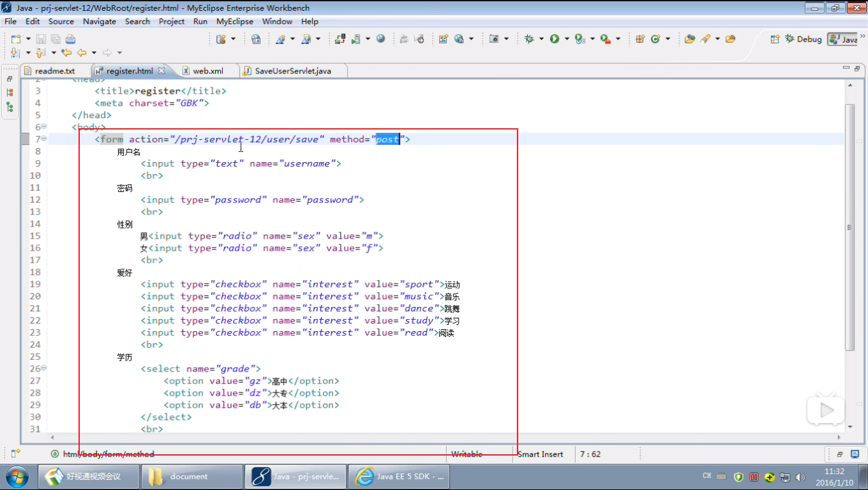This screenshot has height=490, width=868.
Task: Open Java EE 5 SDK browser taskbar item
Action: coord(400,476)
